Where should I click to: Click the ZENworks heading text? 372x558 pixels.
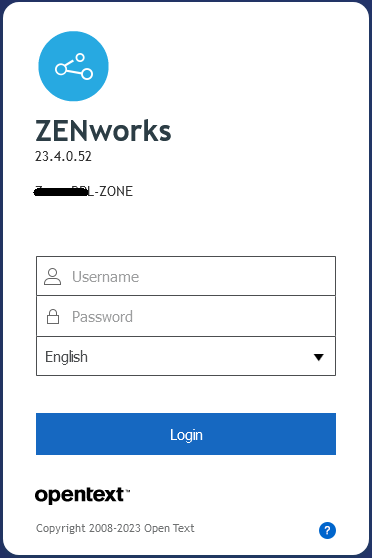[103, 131]
